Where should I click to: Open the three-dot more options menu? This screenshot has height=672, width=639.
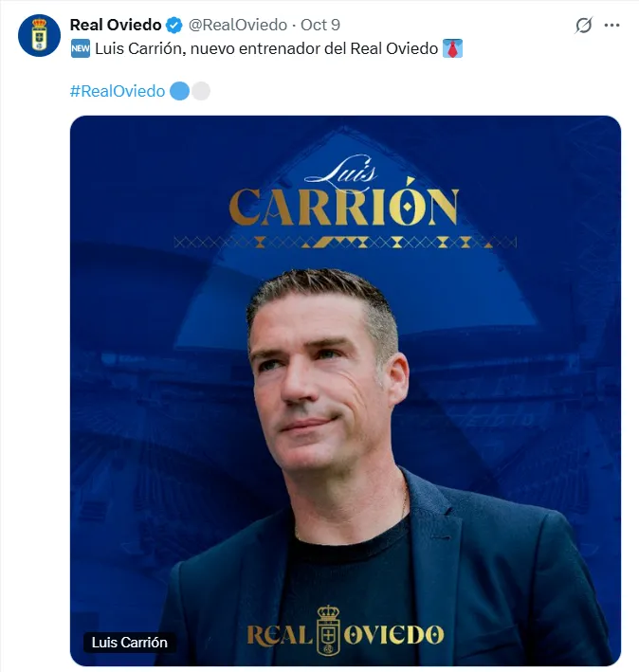pos(613,26)
